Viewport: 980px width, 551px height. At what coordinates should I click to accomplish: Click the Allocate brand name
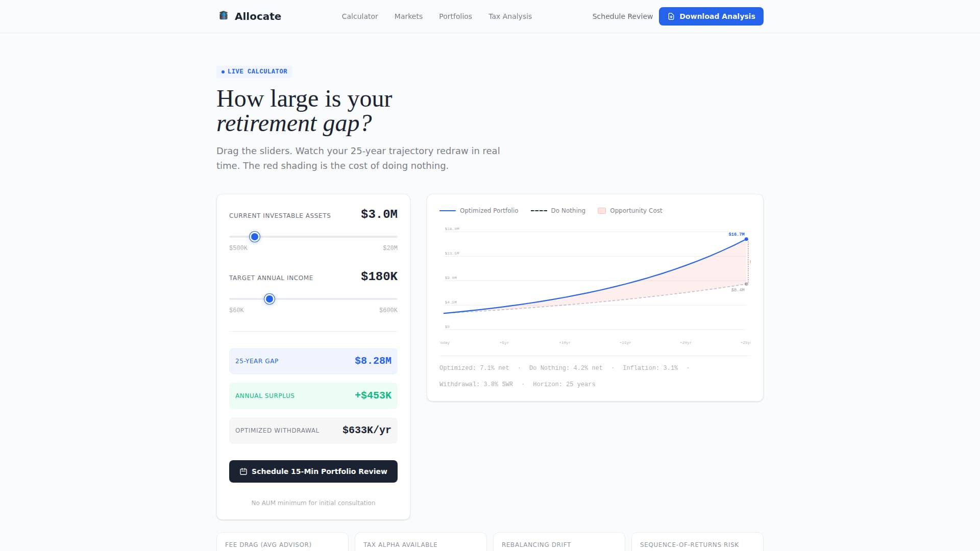tap(258, 16)
